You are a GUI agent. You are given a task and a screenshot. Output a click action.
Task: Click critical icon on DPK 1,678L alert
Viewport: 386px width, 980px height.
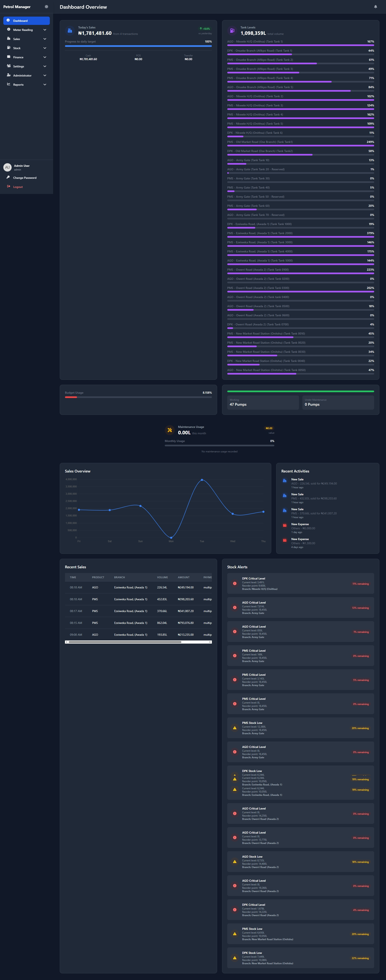pos(235,910)
